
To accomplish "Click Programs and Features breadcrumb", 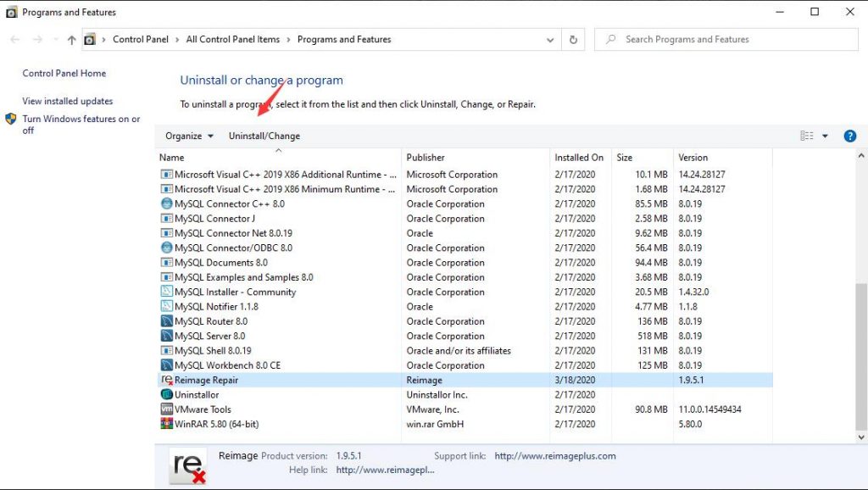I will tap(344, 39).
